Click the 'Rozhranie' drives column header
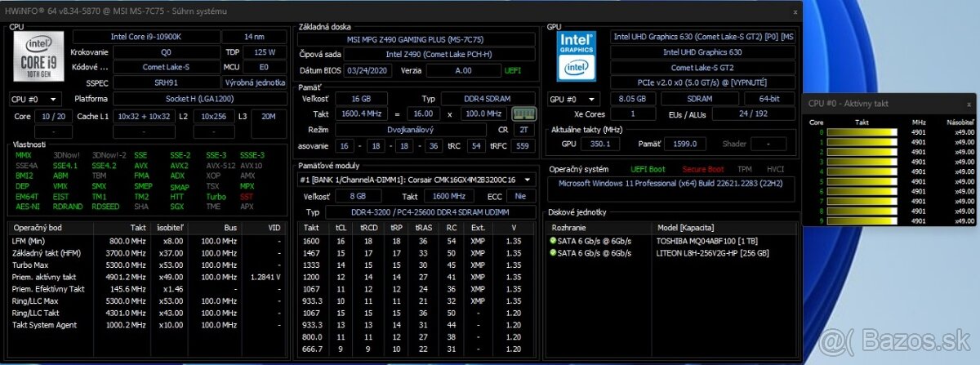The height and width of the screenshot is (365, 980). pos(569,228)
